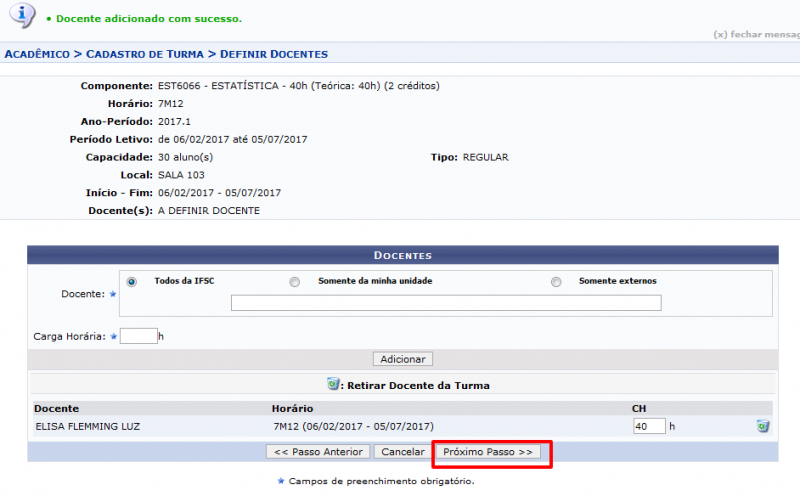Click the CH column header

639,409
